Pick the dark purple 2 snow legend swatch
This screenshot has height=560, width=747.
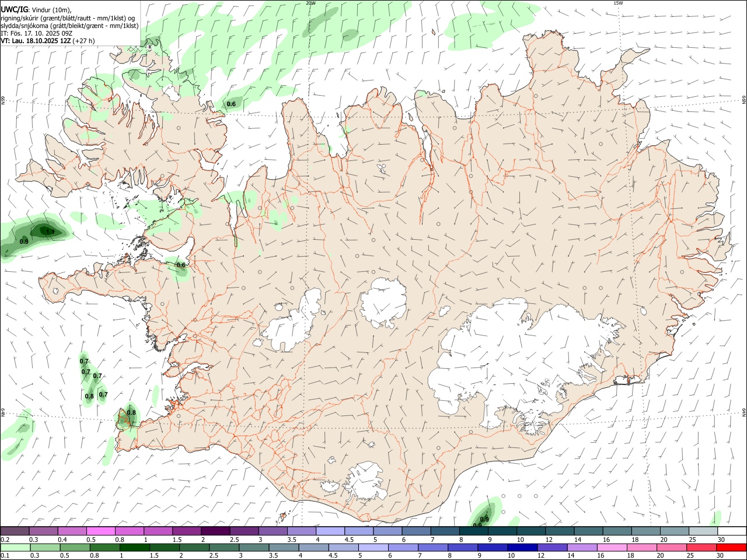tap(215, 531)
